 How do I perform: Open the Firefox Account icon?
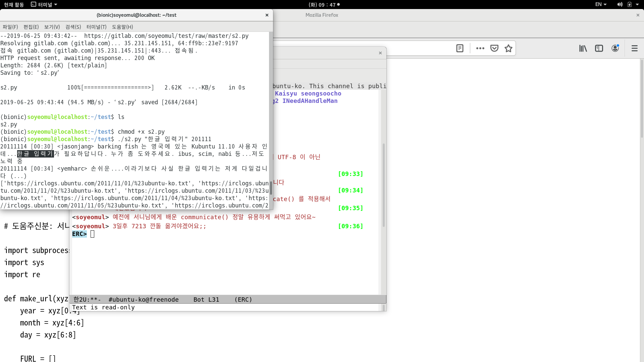(615, 48)
